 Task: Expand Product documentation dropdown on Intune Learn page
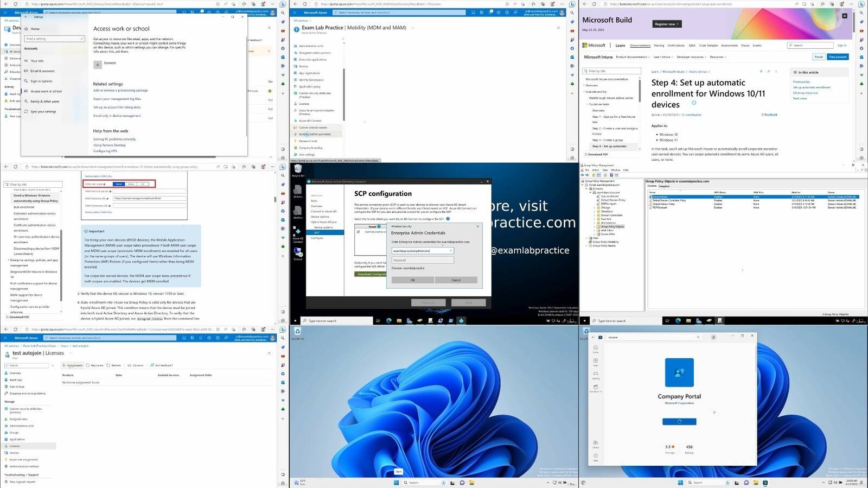tap(633, 57)
